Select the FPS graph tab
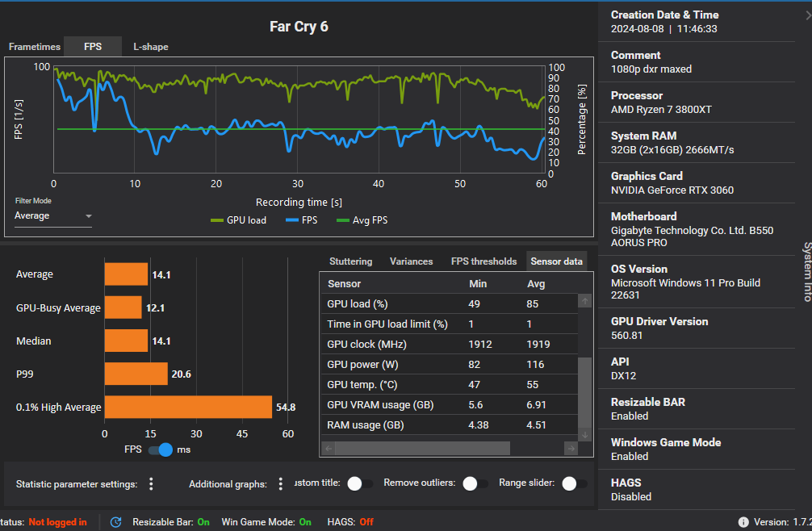The height and width of the screenshot is (531, 812). point(93,47)
